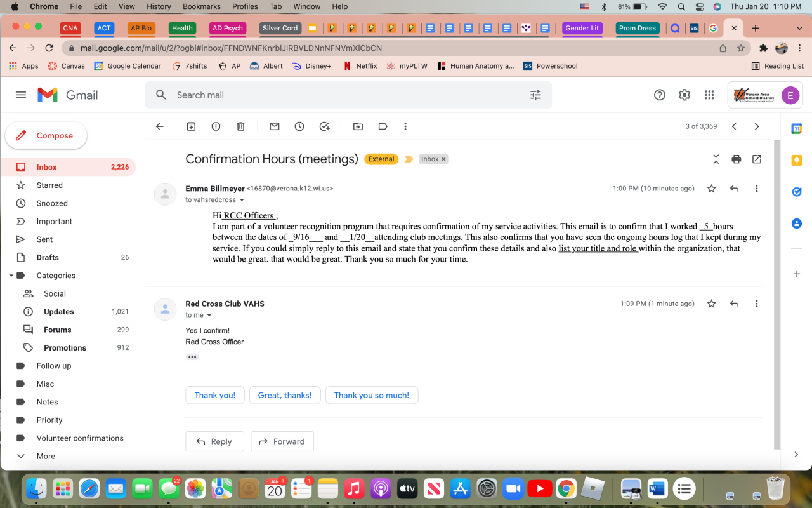Open the Google apps grid
812x508 pixels.
click(x=709, y=95)
